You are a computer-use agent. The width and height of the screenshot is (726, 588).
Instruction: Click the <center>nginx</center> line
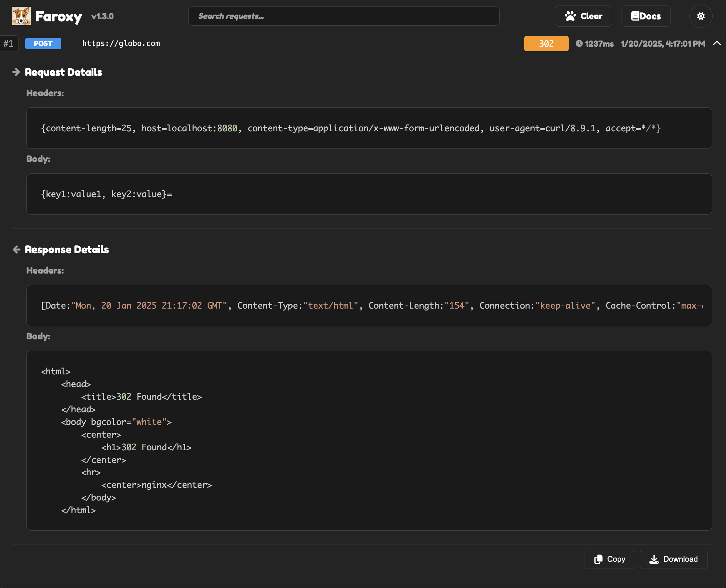(157, 485)
